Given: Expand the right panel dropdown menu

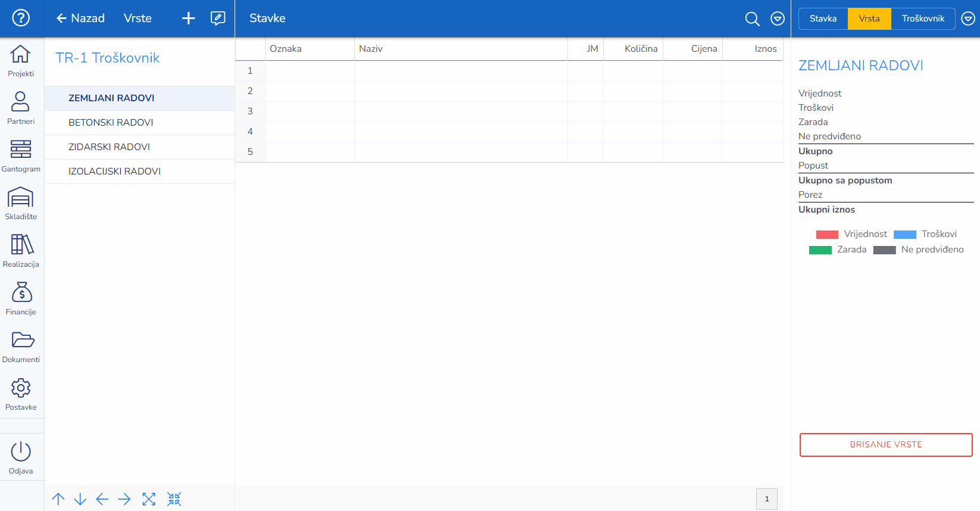Looking at the screenshot, I should coord(968,18).
